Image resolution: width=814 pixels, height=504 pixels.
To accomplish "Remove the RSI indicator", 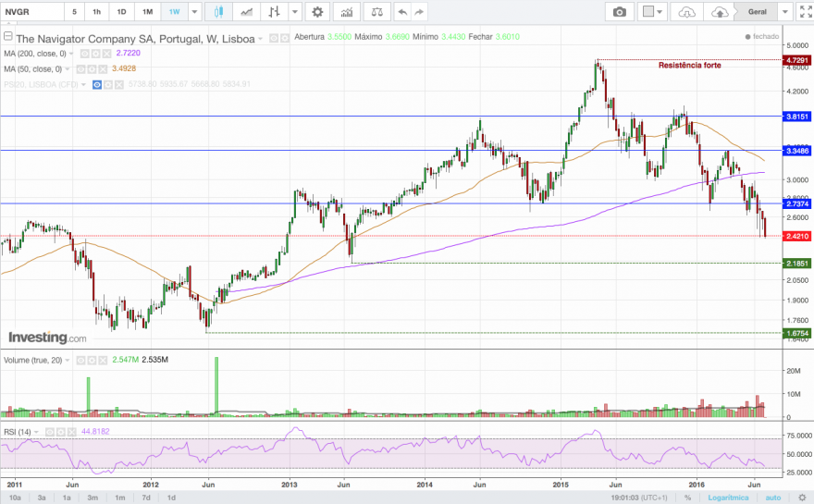I will 71,432.
